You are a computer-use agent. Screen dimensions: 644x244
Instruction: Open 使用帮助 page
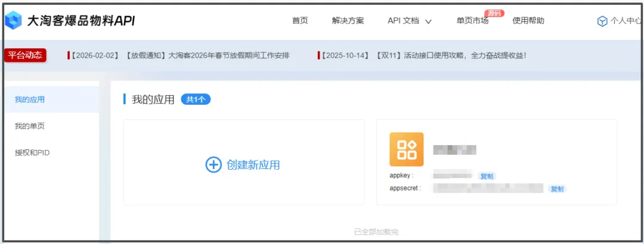(x=528, y=21)
